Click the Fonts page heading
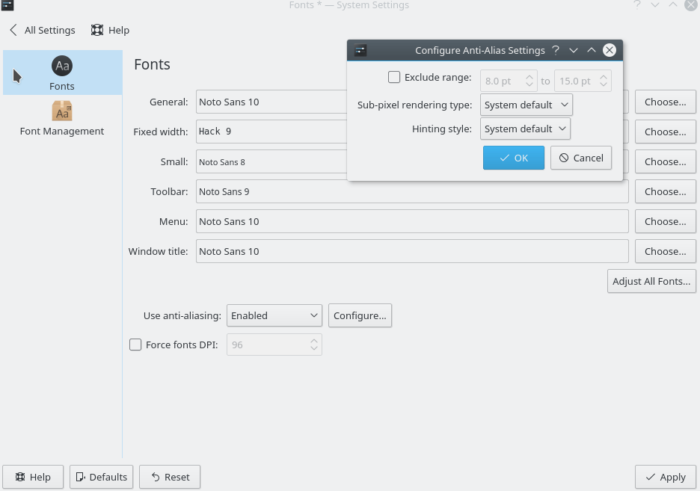This screenshot has height=491, width=700. point(152,64)
